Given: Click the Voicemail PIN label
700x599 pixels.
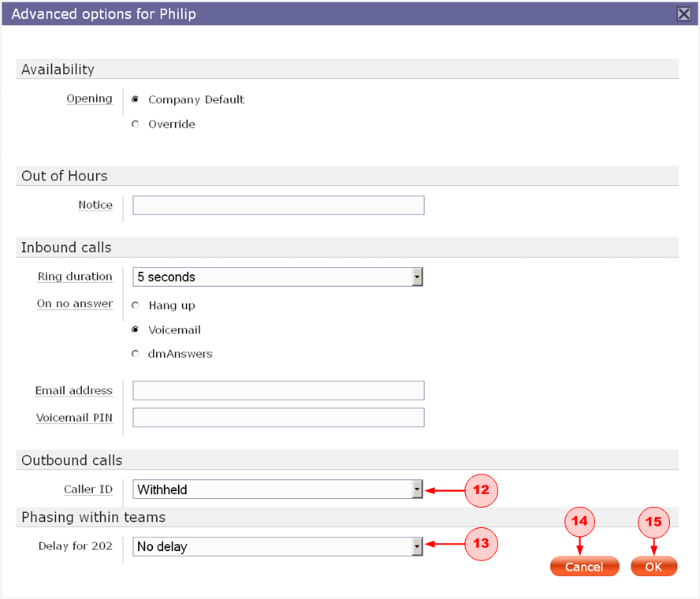Looking at the screenshot, I should pos(74,418).
